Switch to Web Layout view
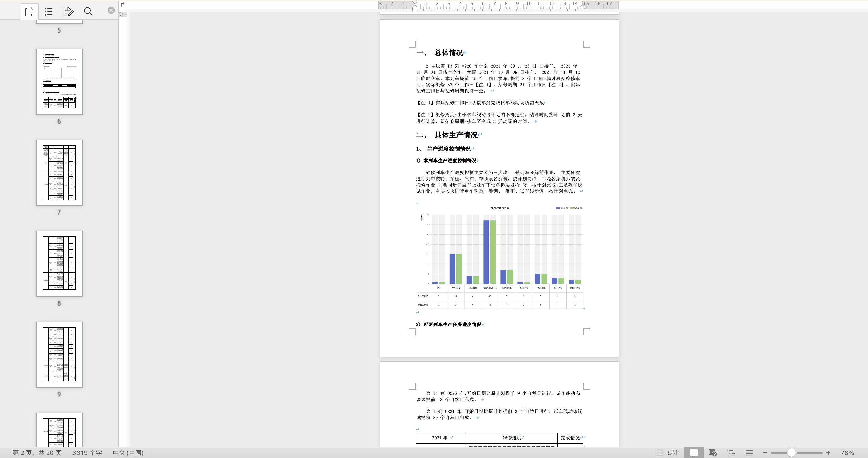 click(x=712, y=453)
